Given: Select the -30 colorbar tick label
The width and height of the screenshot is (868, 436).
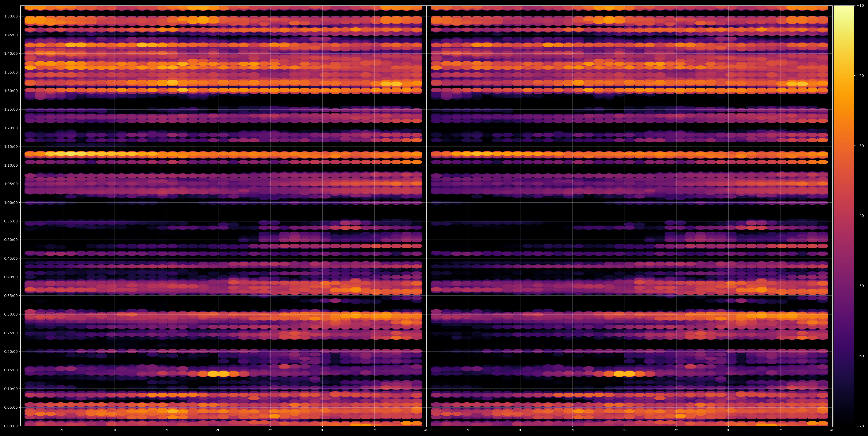Looking at the screenshot, I should (860, 146).
